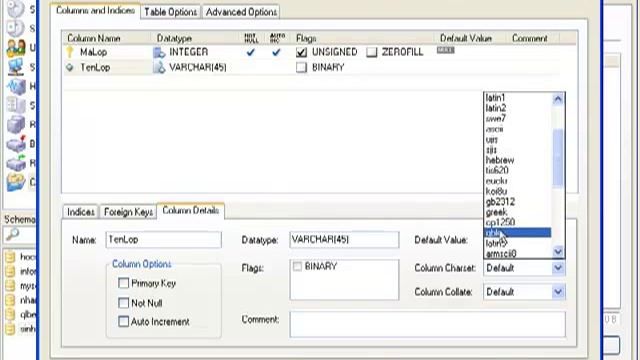This screenshot has height=360, width=640.
Task: Select the 'mys' schema database icon
Action: pyautogui.click(x=11, y=286)
